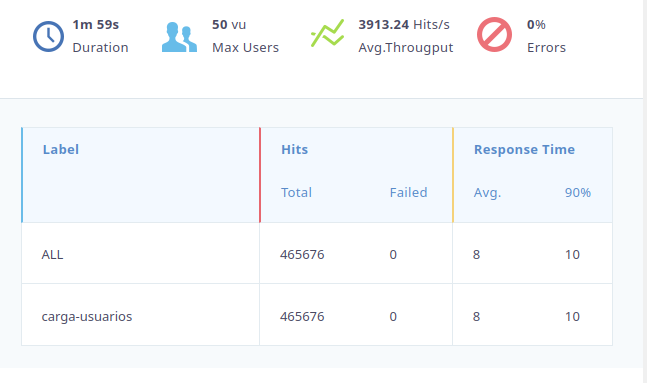
Task: Select the ALL row label
Action: (52, 255)
